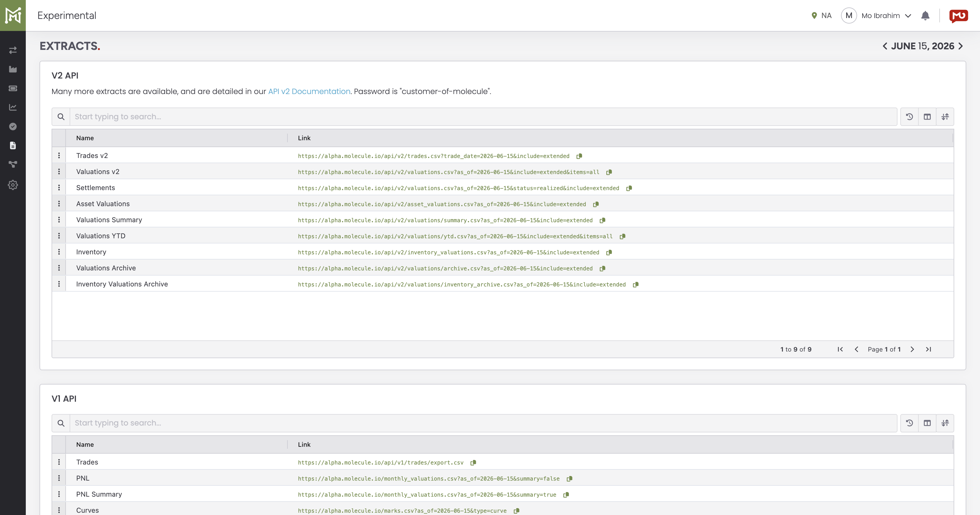Screen dimensions: 980x515
Task: Open the monthly valuations summary=false URL
Action: (x=429, y=479)
